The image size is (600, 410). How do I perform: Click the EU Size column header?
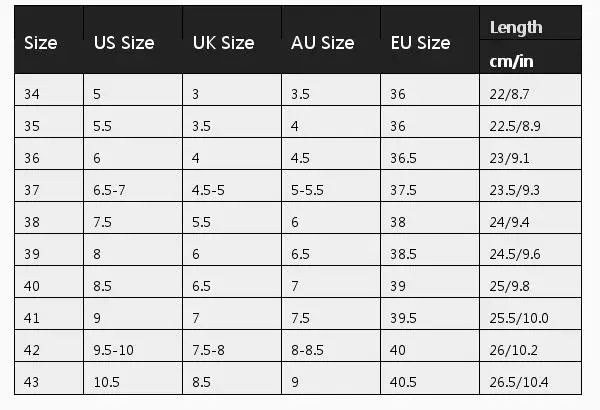(430, 40)
